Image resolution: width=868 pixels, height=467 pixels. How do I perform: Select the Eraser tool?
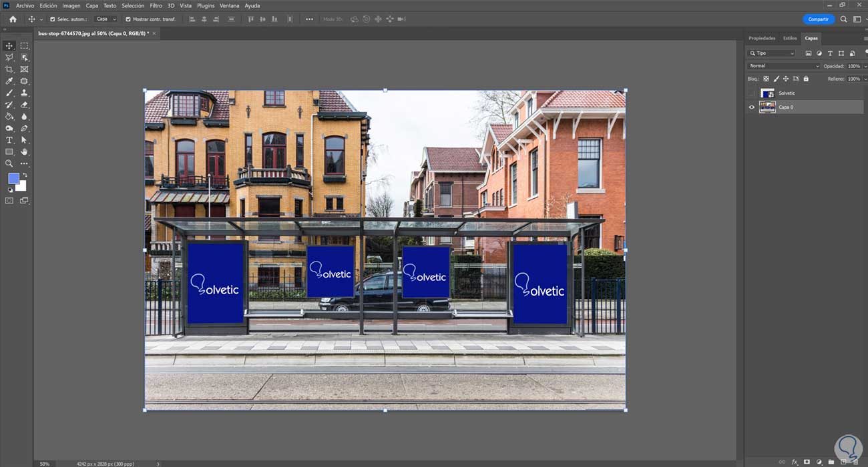(25, 105)
